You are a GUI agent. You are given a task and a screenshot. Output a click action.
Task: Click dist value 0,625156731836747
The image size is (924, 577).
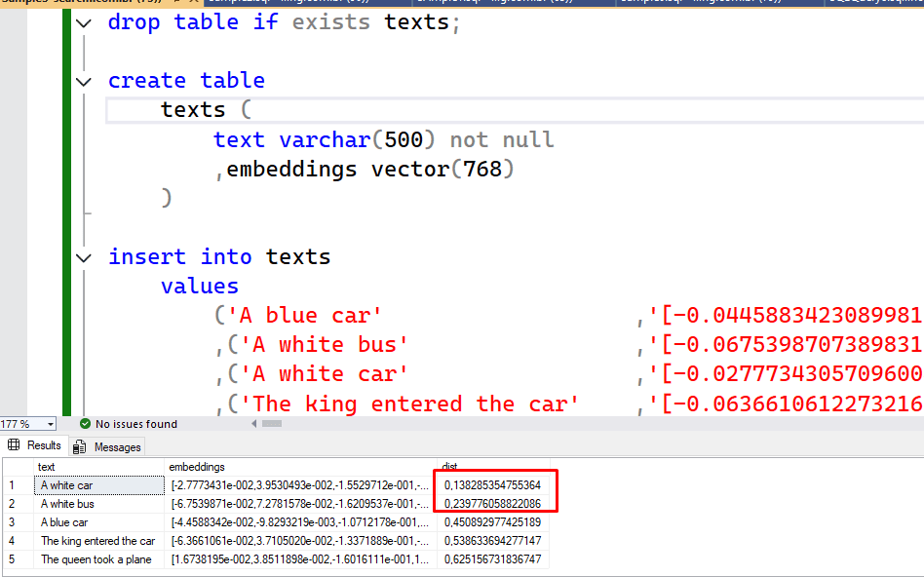(492, 559)
